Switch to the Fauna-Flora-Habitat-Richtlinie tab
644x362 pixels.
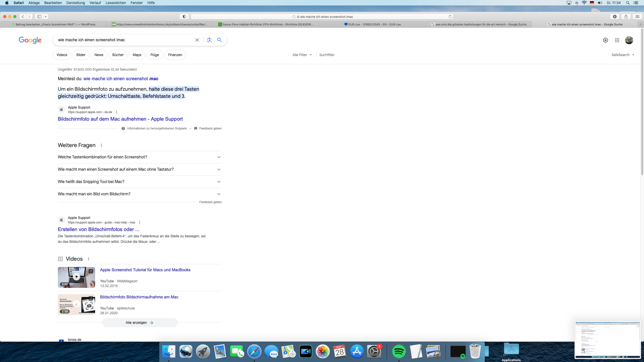point(266,24)
